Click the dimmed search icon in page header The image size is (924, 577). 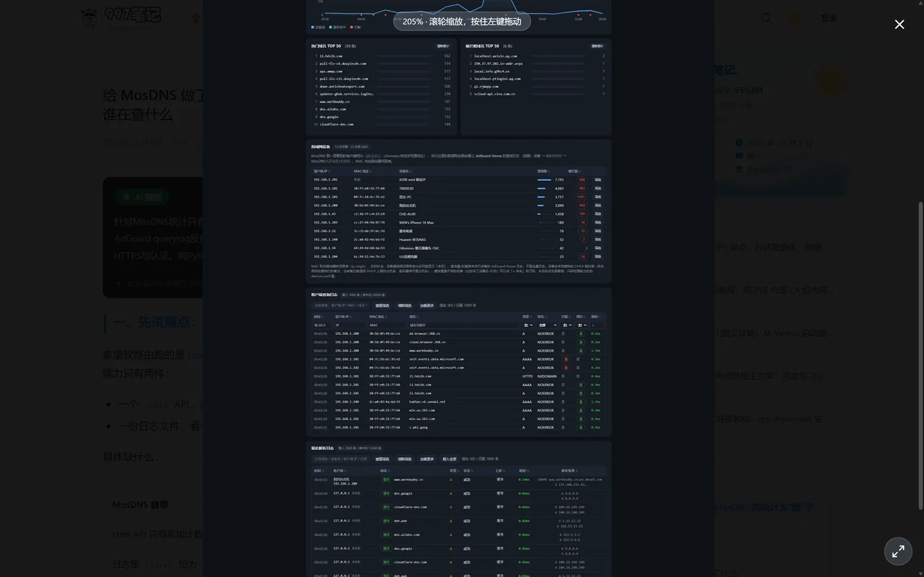tap(766, 18)
